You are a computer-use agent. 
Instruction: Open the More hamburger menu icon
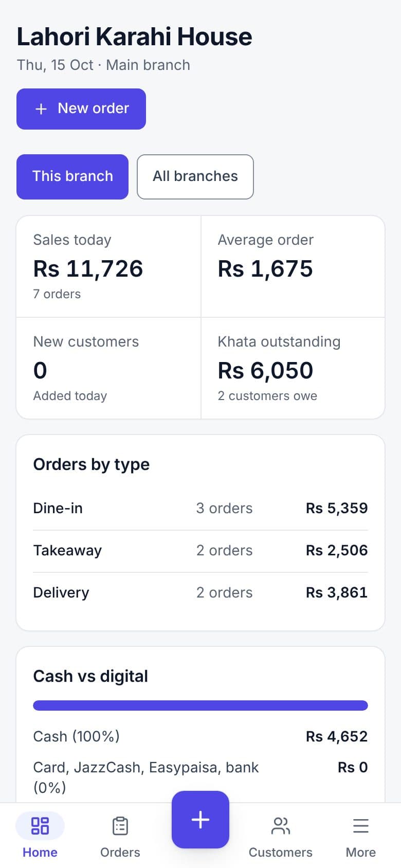(361, 826)
